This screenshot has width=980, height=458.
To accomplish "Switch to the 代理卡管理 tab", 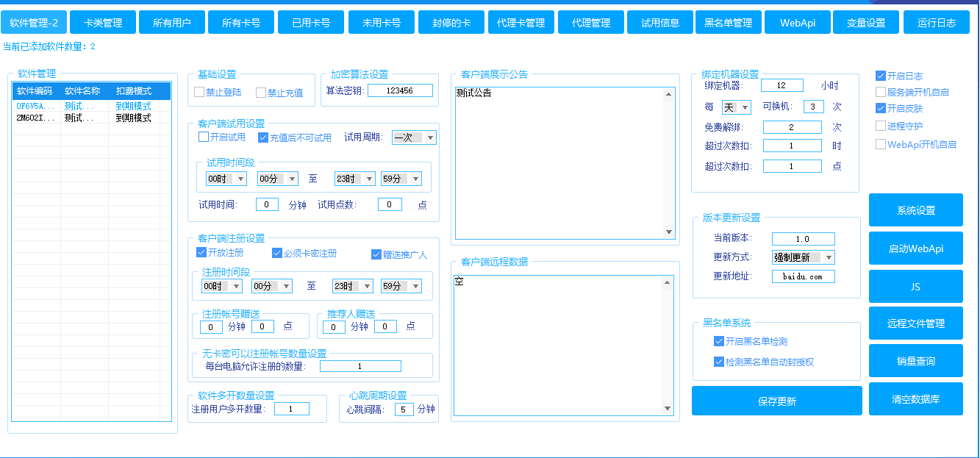I will [521, 22].
